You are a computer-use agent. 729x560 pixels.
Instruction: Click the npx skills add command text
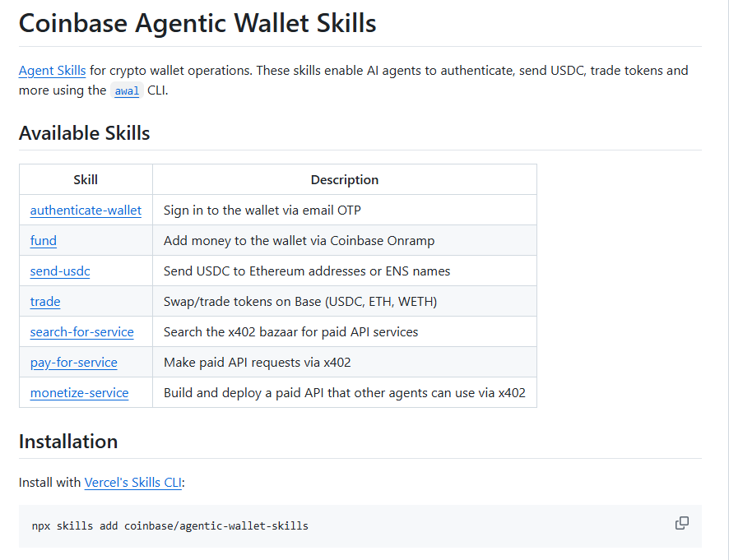click(169, 525)
